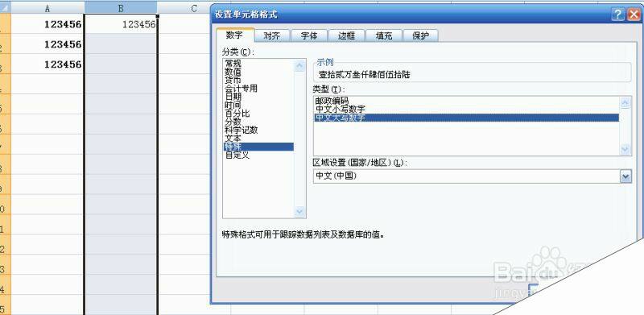Switch to the 保护 tab

point(420,35)
